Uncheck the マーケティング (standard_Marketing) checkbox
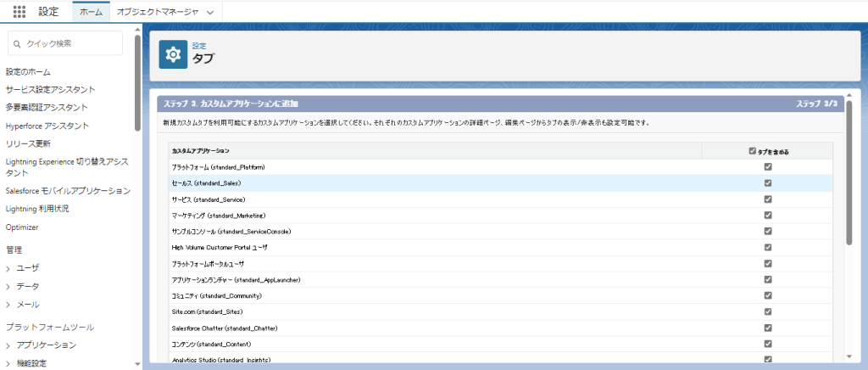The image size is (868, 370). point(768,215)
